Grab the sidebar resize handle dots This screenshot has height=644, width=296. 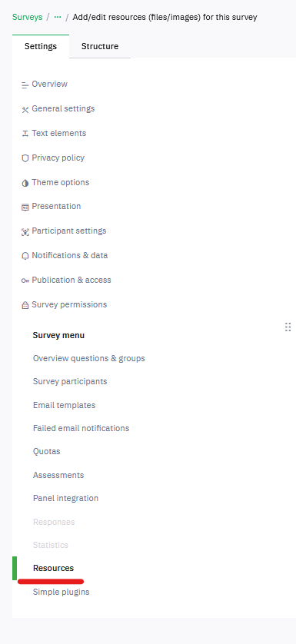288,327
